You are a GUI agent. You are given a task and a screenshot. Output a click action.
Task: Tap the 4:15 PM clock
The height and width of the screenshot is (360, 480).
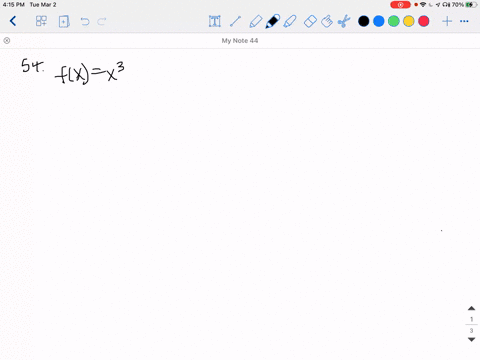tap(14, 5)
